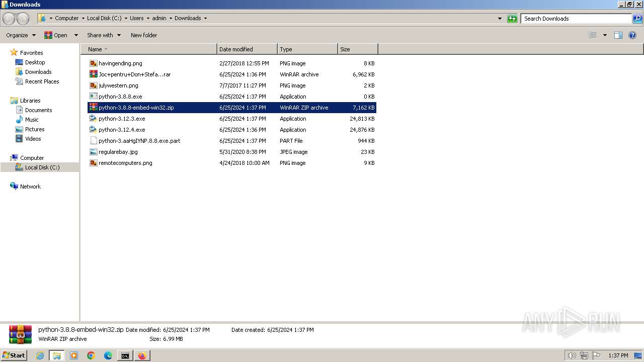
Task: Select python-3.12.3.exe installer icon
Action: 93,119
